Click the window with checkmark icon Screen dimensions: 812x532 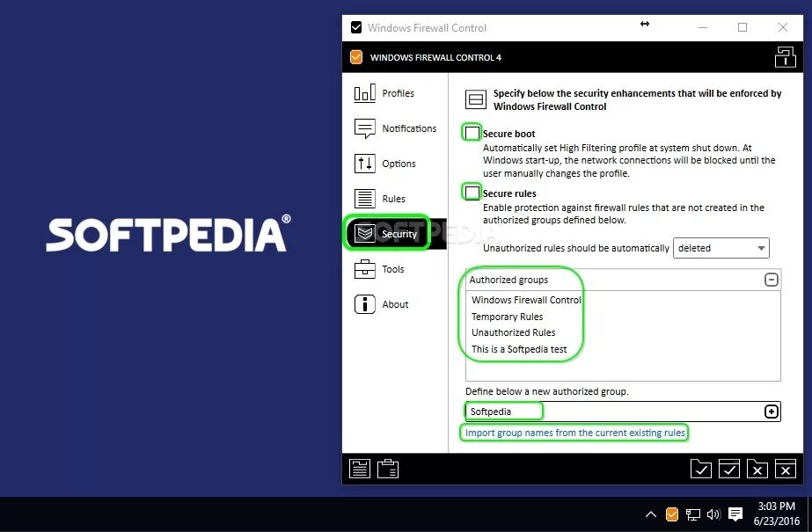(x=729, y=469)
